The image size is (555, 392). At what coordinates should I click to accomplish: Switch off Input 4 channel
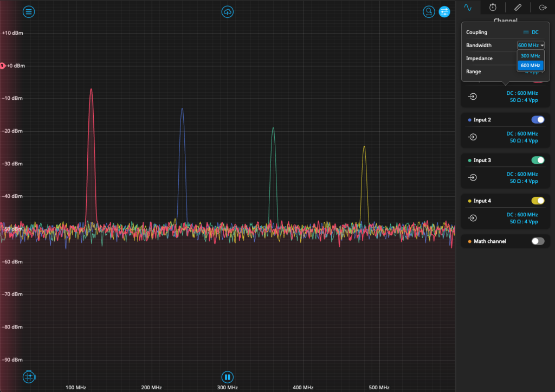tap(538, 201)
